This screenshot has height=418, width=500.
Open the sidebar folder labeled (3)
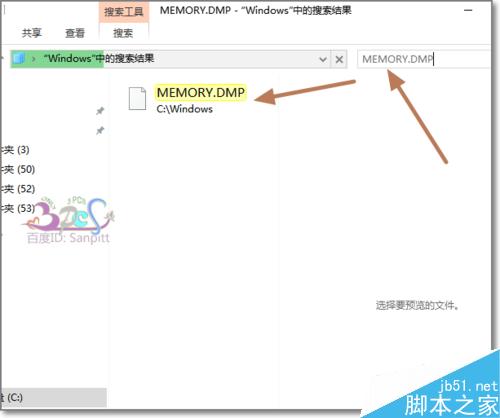pos(16,150)
